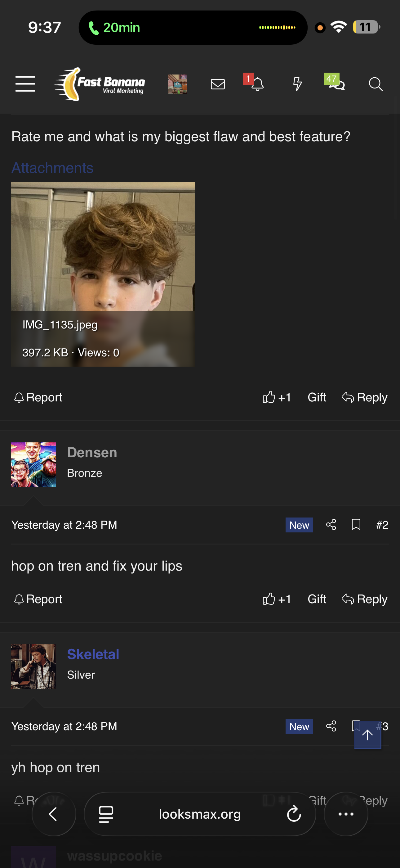400x868 pixels.
Task: Like the first post with +1
Action: [x=276, y=397]
